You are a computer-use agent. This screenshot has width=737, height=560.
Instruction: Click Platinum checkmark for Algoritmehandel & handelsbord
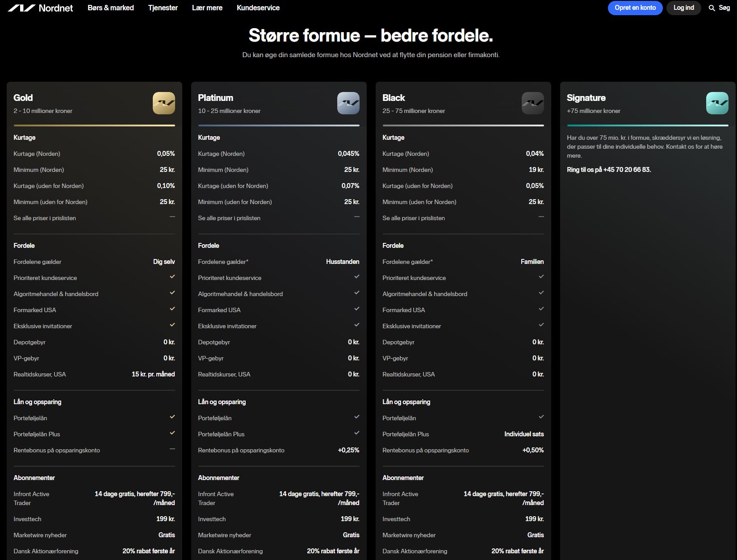[357, 293]
